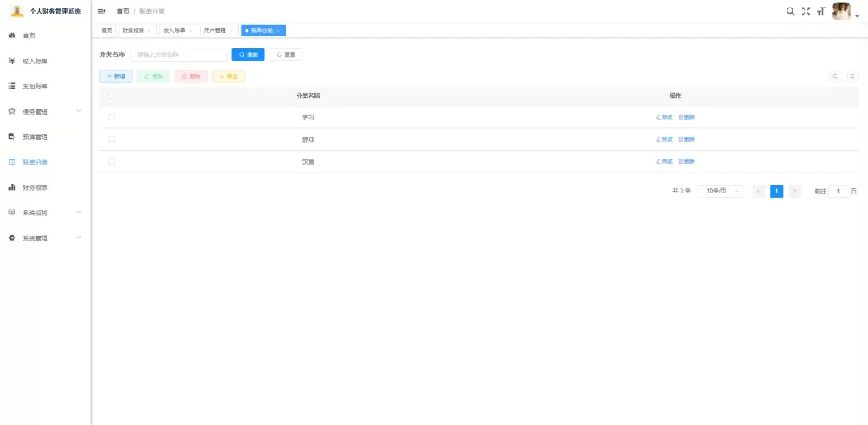Toggle fullscreen mode icon
The height and width of the screenshot is (425, 868).
pos(806,11)
